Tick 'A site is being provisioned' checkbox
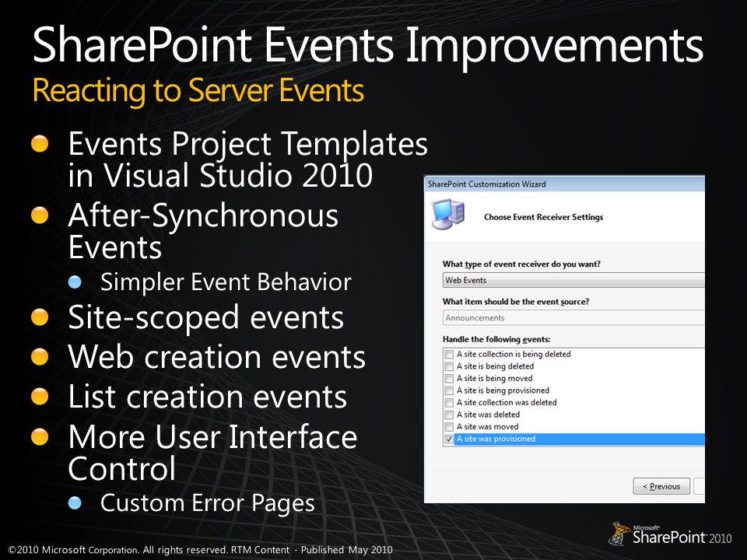 coord(449,390)
